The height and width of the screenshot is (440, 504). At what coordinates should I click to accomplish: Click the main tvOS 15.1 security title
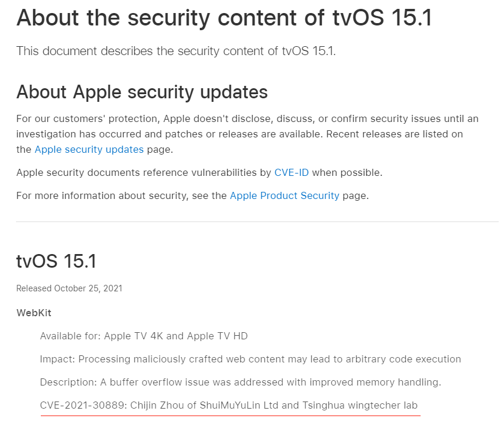224,17
